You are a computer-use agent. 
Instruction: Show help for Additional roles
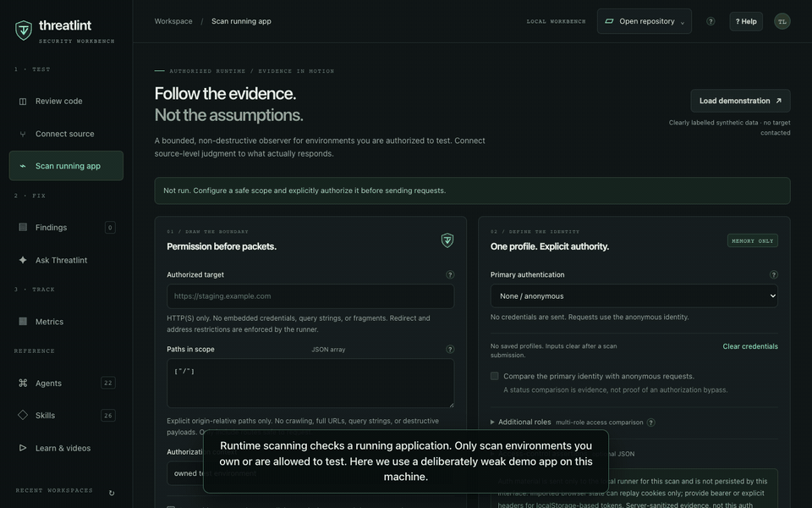click(651, 422)
